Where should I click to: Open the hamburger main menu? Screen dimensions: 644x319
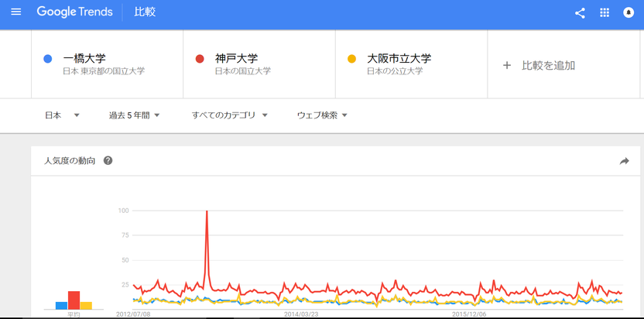[16, 12]
